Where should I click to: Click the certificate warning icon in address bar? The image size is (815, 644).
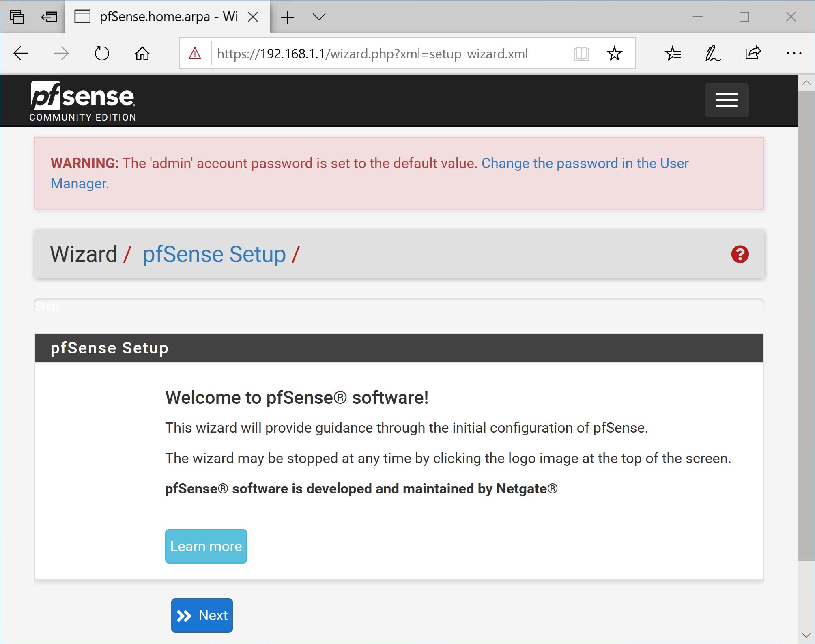point(195,53)
